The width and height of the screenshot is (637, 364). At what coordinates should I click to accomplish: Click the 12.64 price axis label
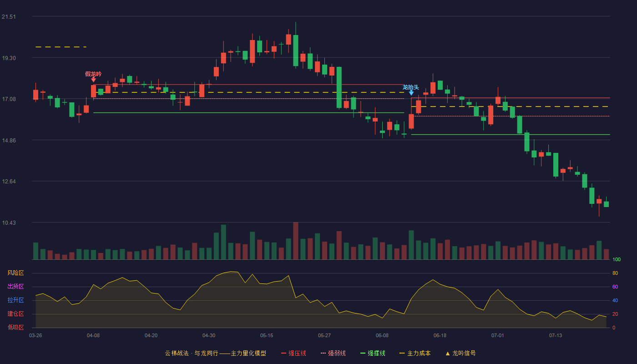click(9, 182)
